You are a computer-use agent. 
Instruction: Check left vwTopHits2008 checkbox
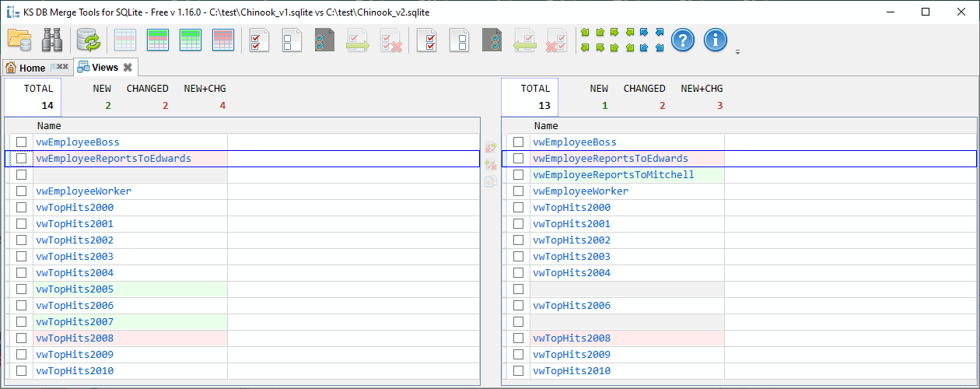tap(22, 338)
